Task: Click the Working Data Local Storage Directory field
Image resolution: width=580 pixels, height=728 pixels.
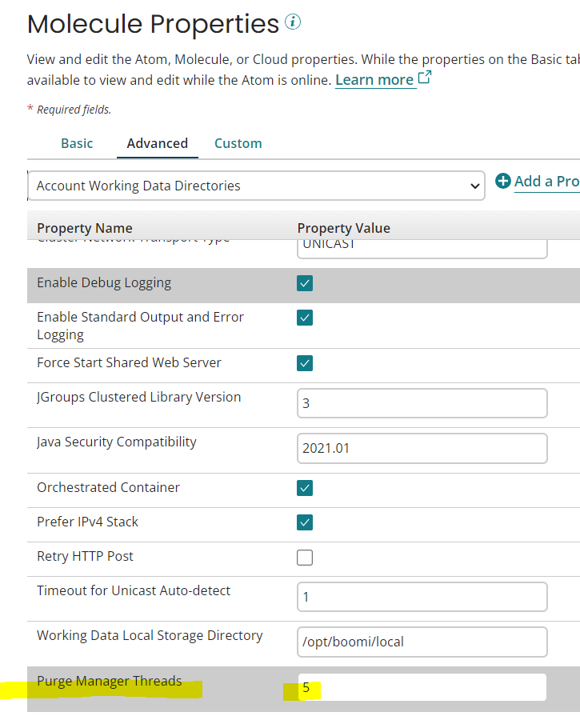Action: (x=422, y=642)
